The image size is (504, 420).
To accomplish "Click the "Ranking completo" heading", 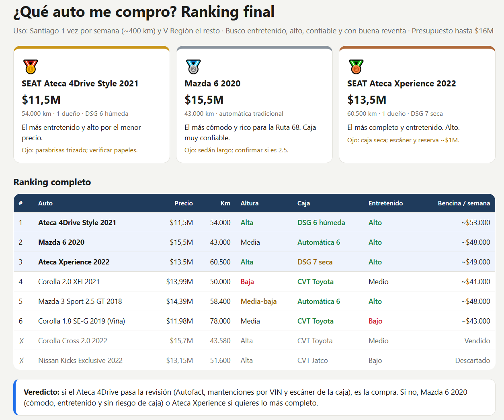I will [x=52, y=182].
